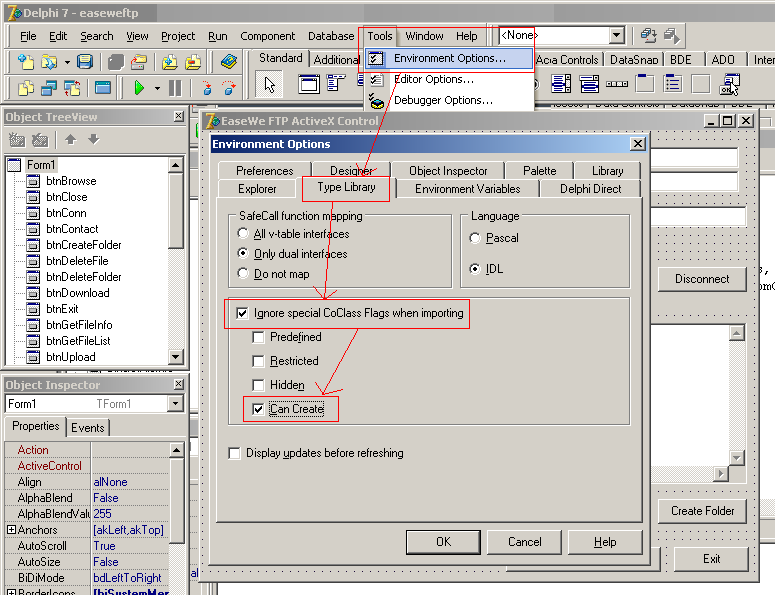Viewport: 775px width, 595px height.
Task: Select the ActionList palette component
Action: coord(730,84)
